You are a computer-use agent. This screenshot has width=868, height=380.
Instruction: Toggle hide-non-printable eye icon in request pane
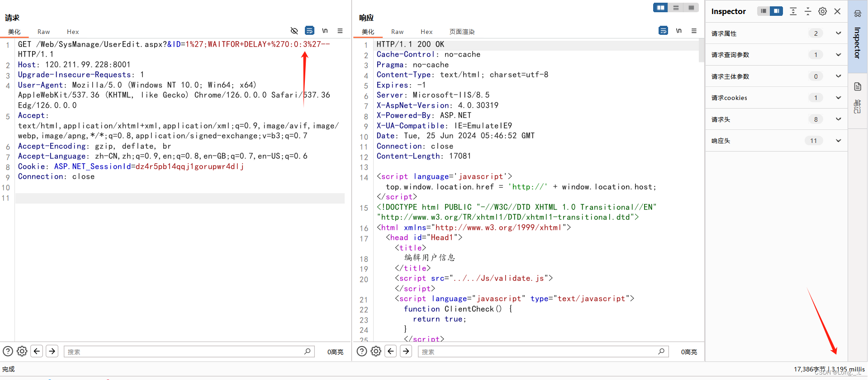click(294, 31)
